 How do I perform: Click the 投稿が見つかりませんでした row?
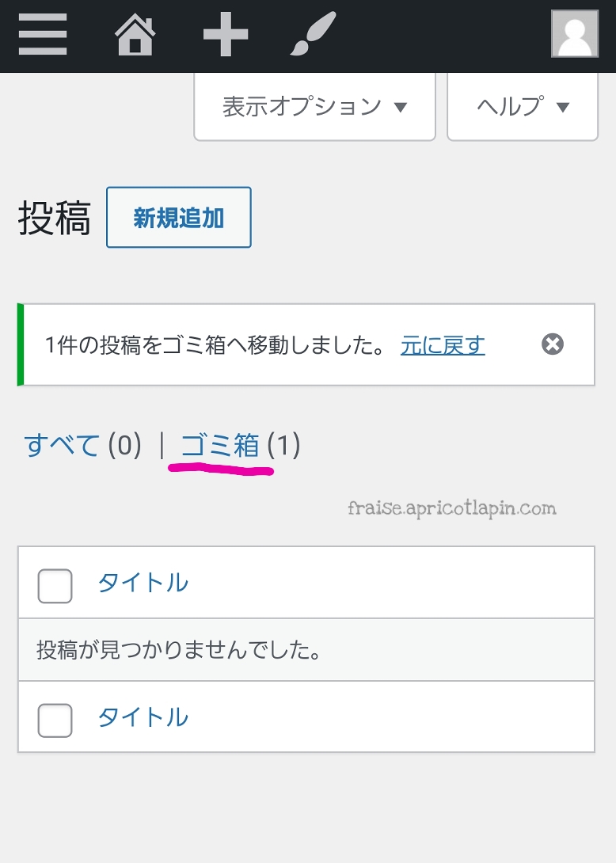pyautogui.click(x=306, y=650)
